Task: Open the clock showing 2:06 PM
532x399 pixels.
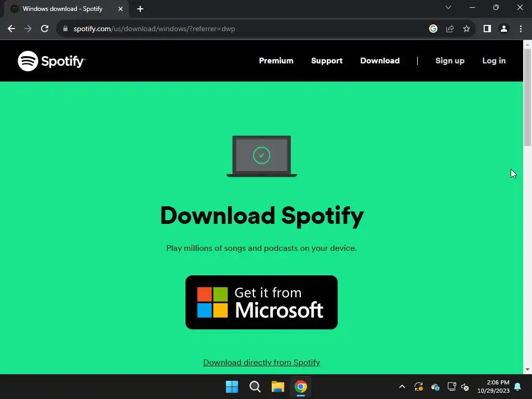Action: (494, 387)
